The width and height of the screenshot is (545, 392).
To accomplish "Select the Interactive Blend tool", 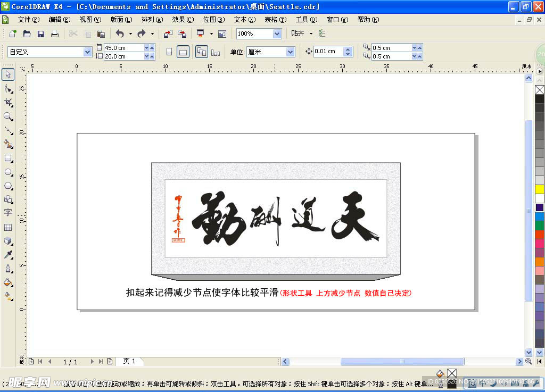I will 8,241.
